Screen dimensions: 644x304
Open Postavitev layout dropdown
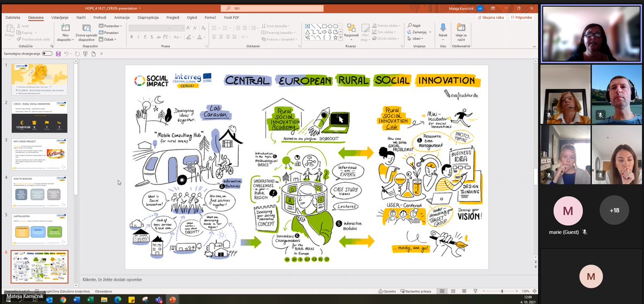click(x=111, y=26)
